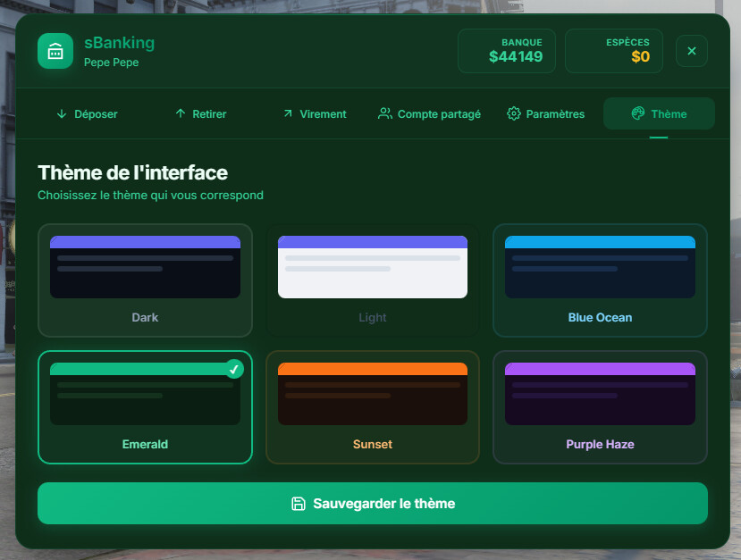
Task: Click the Thème palette icon
Action: [638, 113]
